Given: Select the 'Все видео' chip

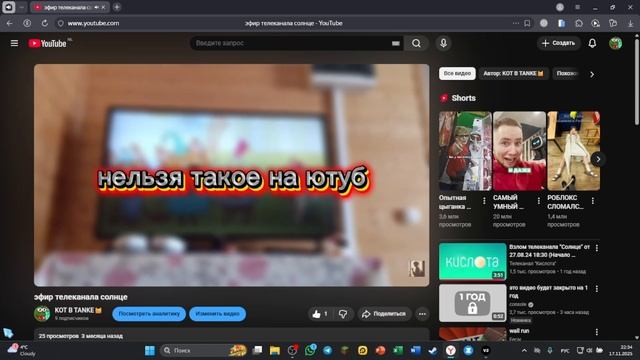Looking at the screenshot, I should [x=457, y=73].
